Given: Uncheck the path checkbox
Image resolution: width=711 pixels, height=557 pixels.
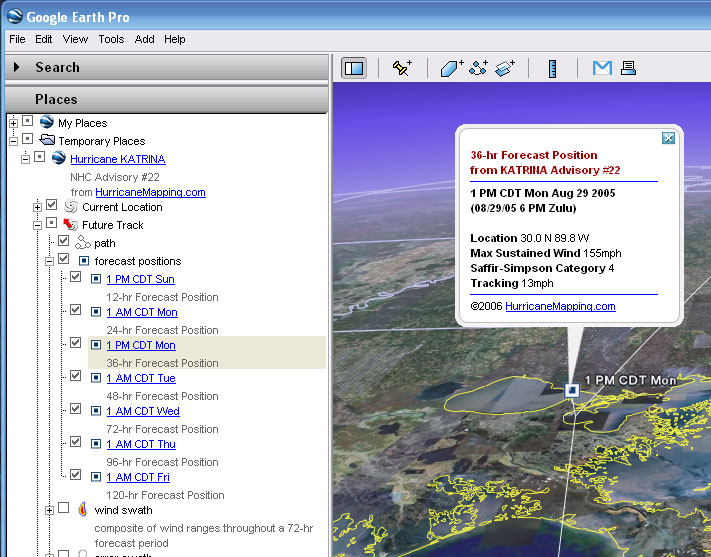Looking at the screenshot, I should 63,240.
